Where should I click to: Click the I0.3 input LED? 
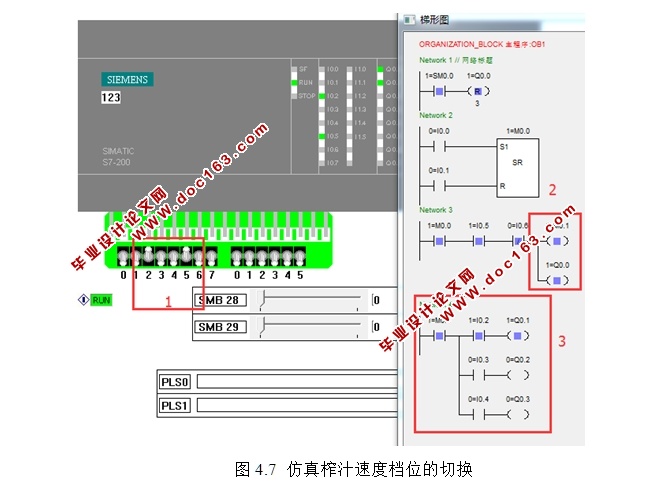pos(322,110)
